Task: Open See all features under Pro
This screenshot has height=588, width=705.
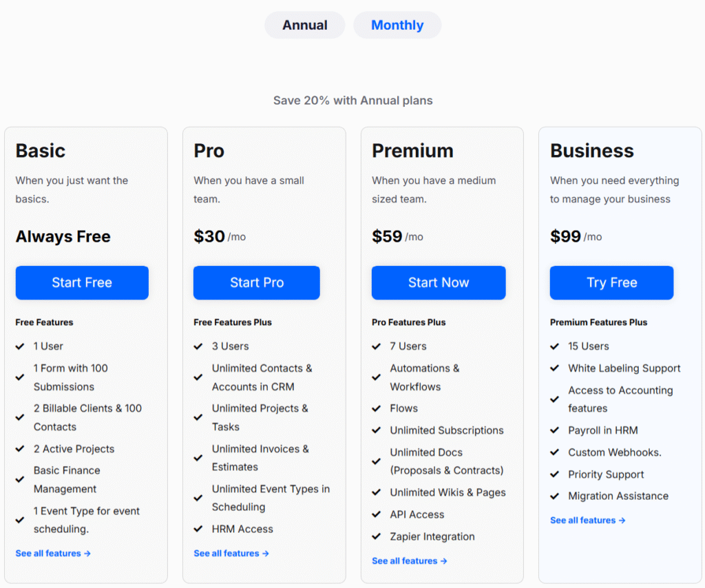Action: tap(231, 554)
